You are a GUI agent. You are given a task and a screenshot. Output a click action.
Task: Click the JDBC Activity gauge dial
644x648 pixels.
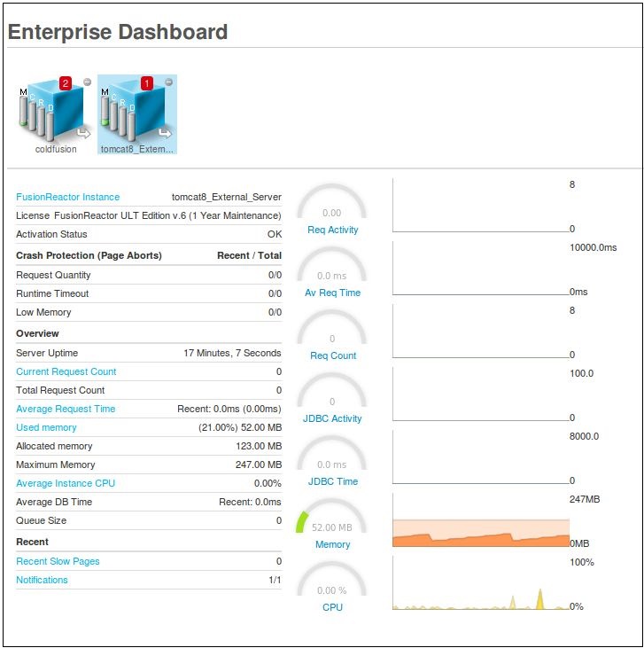click(331, 390)
